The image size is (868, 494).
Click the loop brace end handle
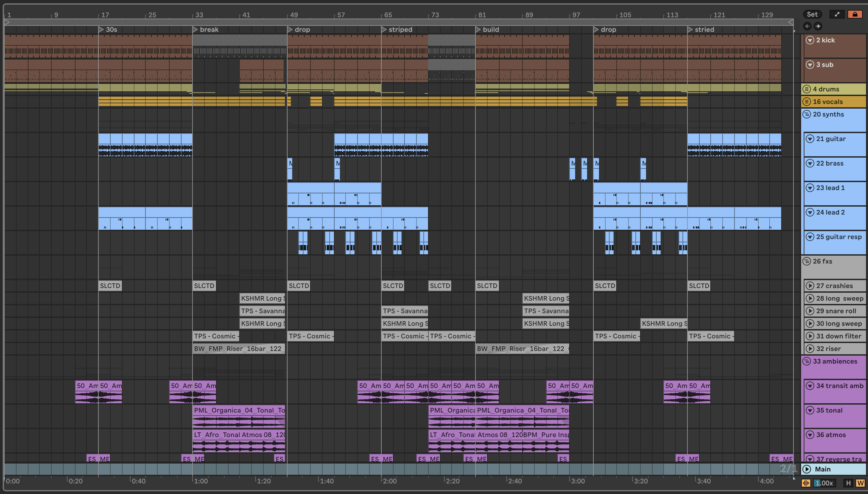[x=790, y=22]
